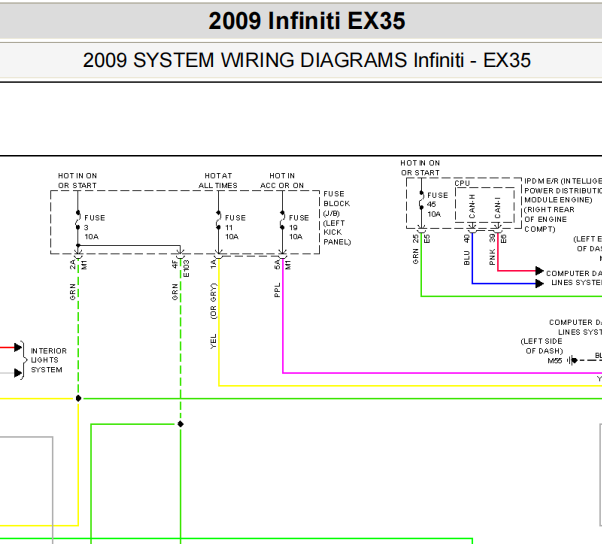Click the ground symbol next to M55
The image size is (602, 544).
pyautogui.click(x=572, y=360)
